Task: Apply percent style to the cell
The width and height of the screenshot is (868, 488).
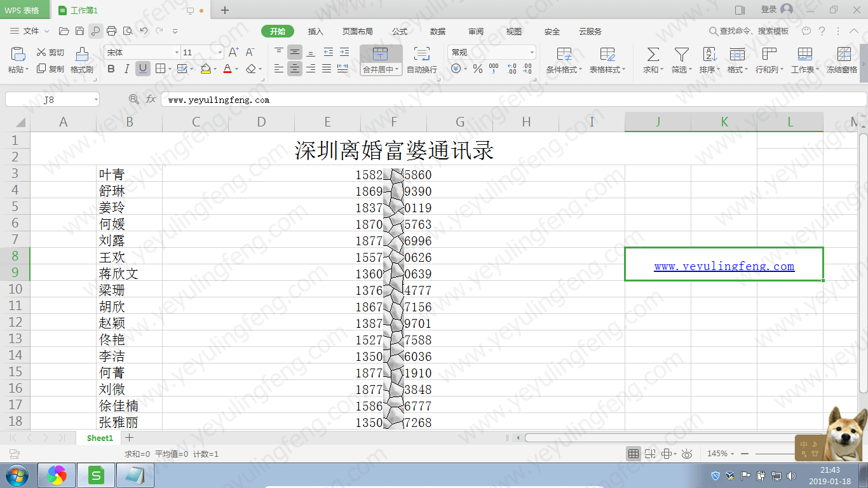Action: [x=478, y=69]
